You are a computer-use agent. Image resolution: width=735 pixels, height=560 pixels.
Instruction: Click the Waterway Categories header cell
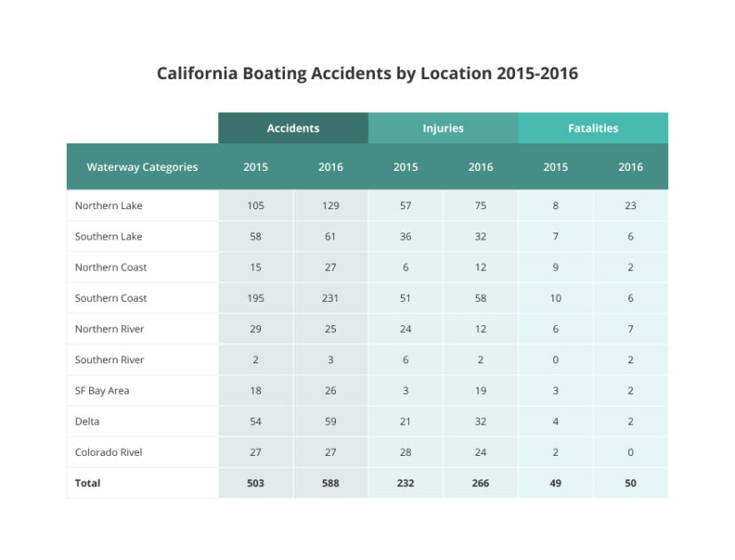point(143,166)
